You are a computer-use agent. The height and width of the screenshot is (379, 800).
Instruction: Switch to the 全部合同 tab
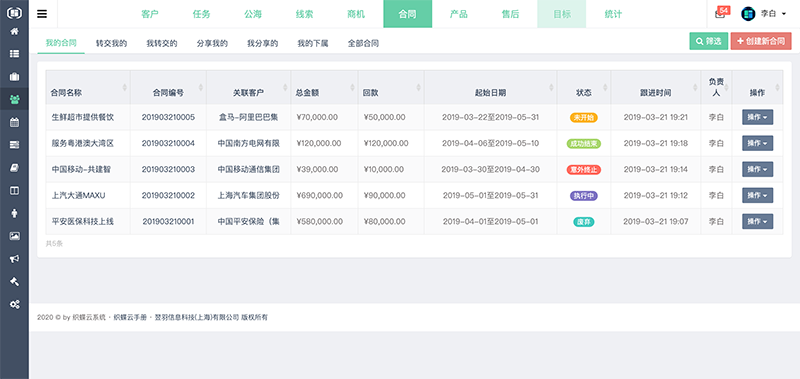click(363, 43)
